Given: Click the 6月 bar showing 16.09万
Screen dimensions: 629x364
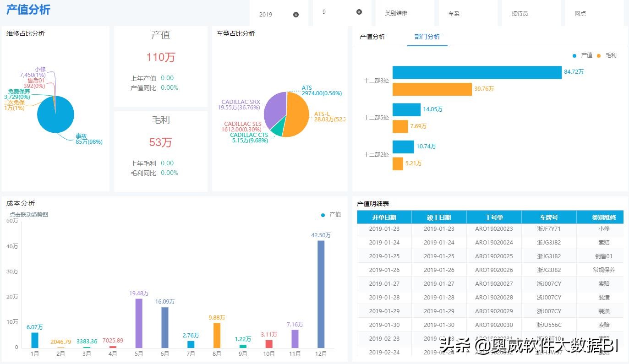Looking at the screenshot, I should point(165,327).
